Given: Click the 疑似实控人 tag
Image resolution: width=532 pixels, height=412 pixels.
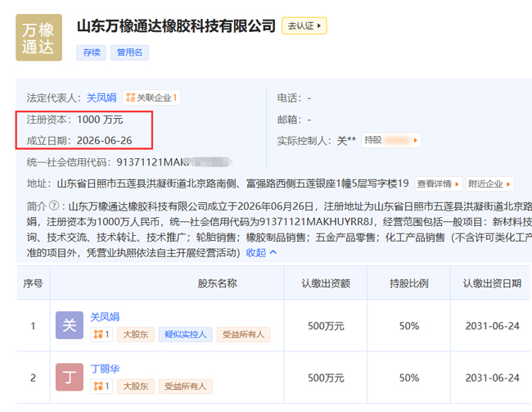Looking at the screenshot, I should tap(186, 334).
